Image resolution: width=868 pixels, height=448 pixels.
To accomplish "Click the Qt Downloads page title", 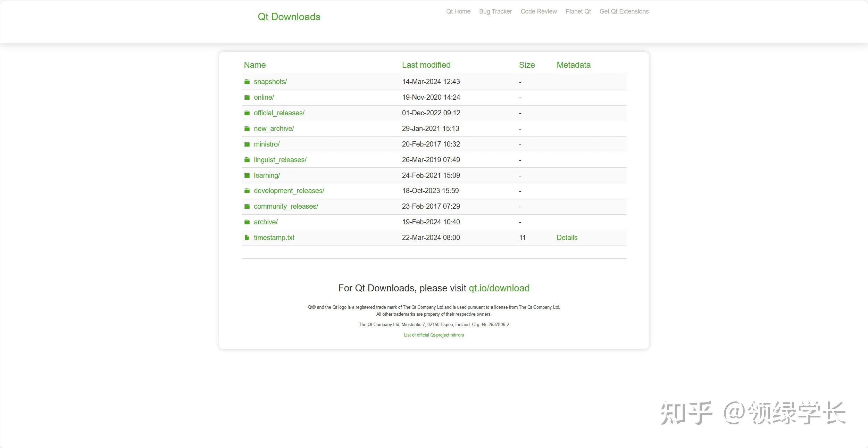I will click(x=289, y=17).
